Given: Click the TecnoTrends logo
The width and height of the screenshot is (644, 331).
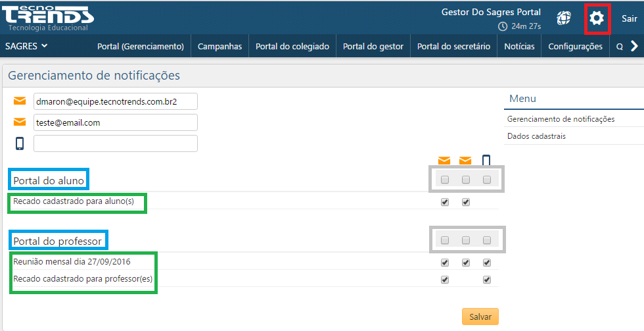Looking at the screenshot, I should 48,16.
